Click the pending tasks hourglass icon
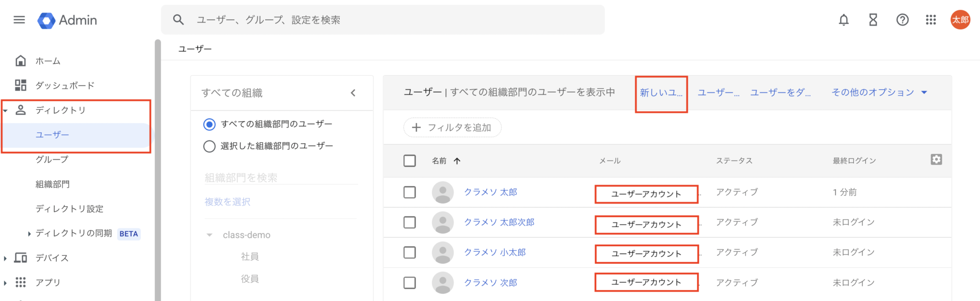Screen dimensions: 980x301 pyautogui.click(x=873, y=20)
